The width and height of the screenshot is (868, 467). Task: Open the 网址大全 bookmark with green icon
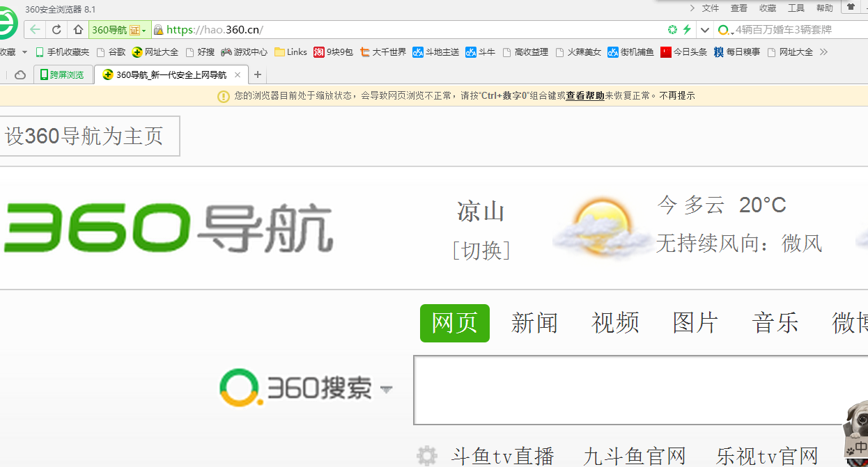155,52
